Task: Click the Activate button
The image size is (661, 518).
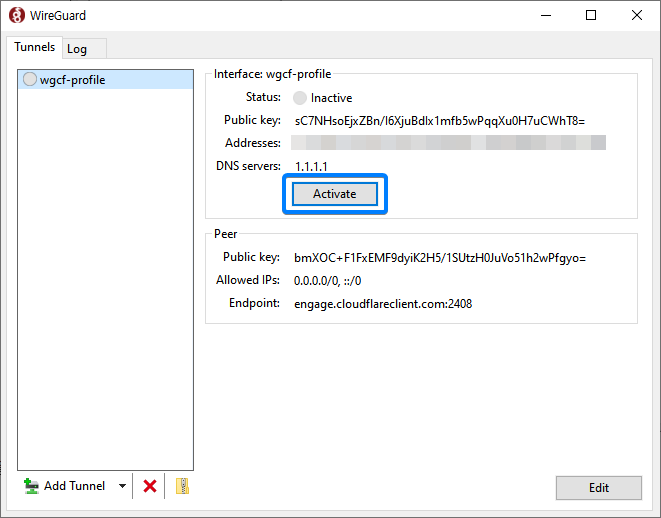Action: 335,194
